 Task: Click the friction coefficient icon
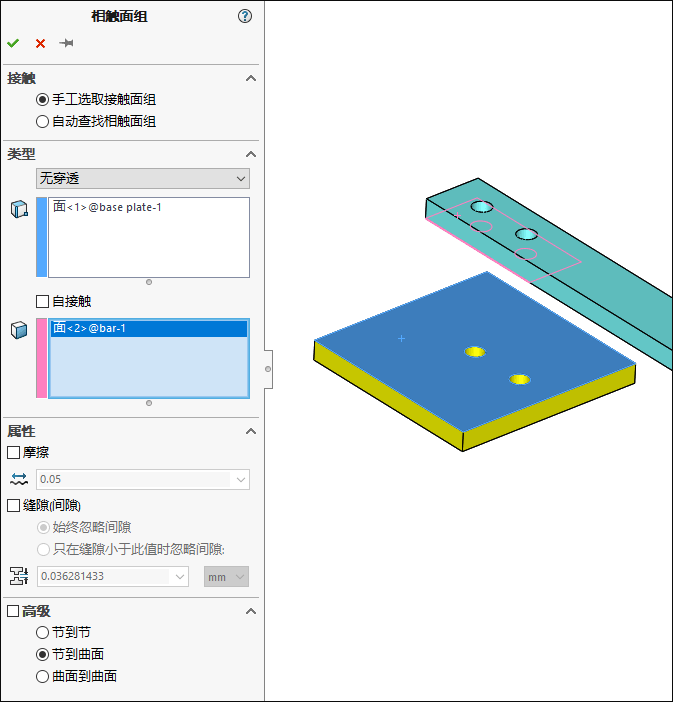tap(19, 479)
